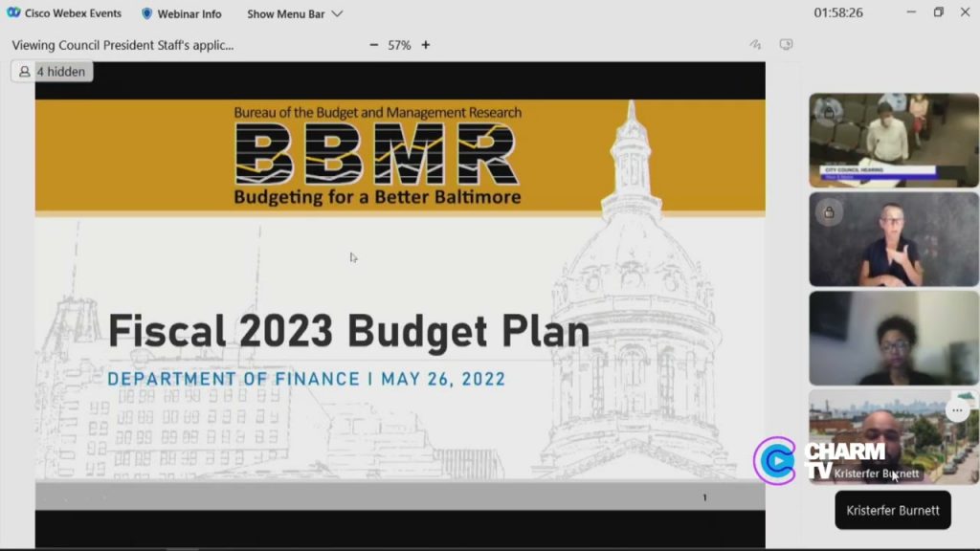Zoom in with the plus button

(426, 45)
